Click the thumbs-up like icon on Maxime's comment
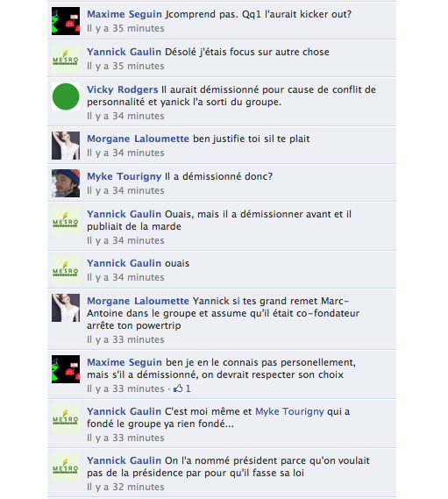 point(178,389)
